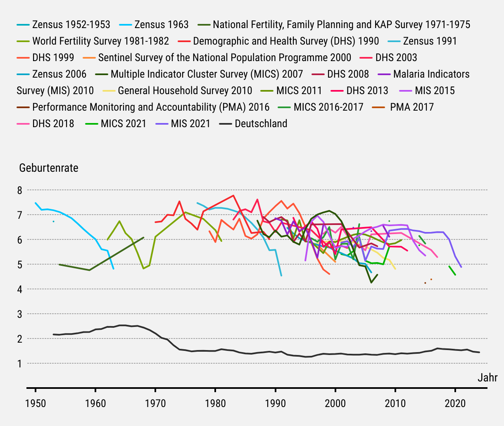Image resolution: width=504 pixels, height=426 pixels.
Task: Click the Geburtenrate y-axis title
Action: [x=49, y=168]
